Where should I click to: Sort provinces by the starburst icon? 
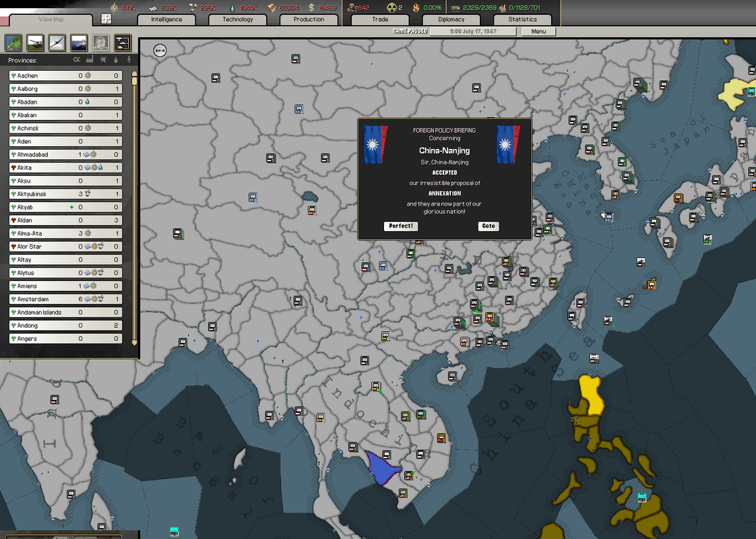tap(102, 60)
